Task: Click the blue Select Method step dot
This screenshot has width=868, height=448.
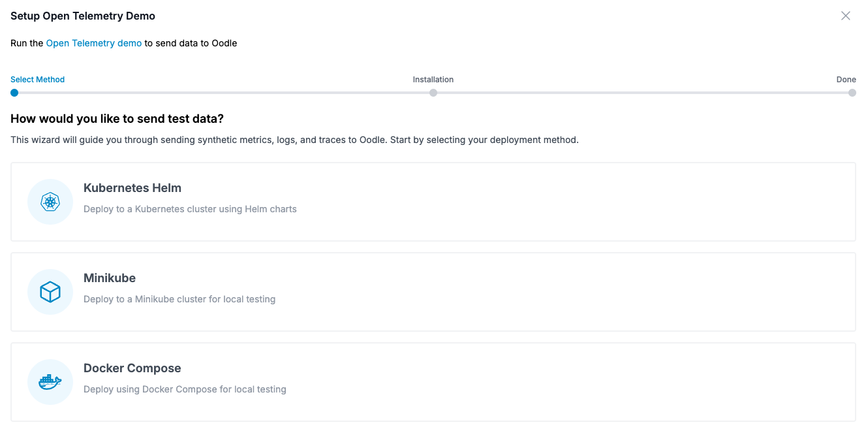Action: coord(14,93)
